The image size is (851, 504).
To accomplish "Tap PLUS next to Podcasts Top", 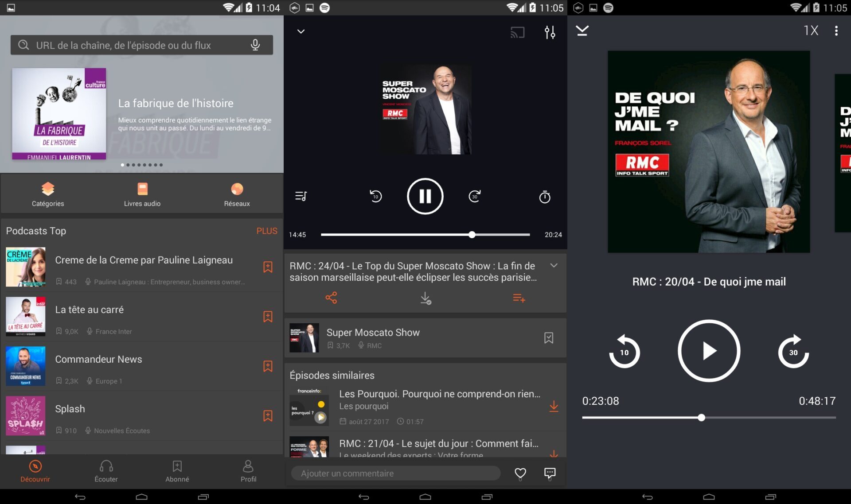I will point(267,231).
